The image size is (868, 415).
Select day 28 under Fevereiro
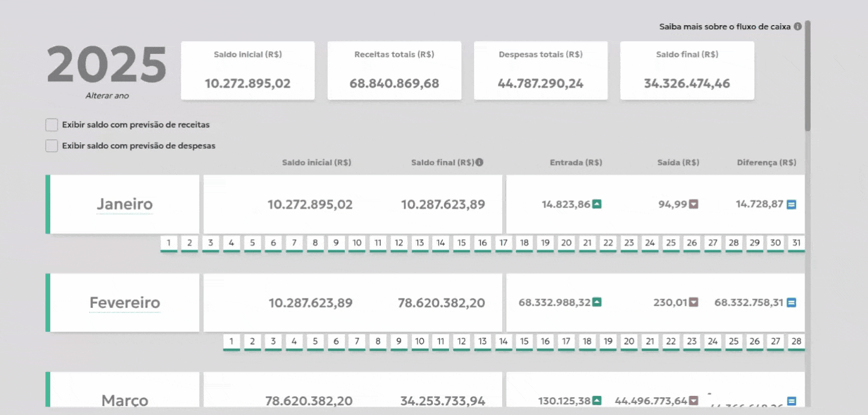tap(796, 341)
